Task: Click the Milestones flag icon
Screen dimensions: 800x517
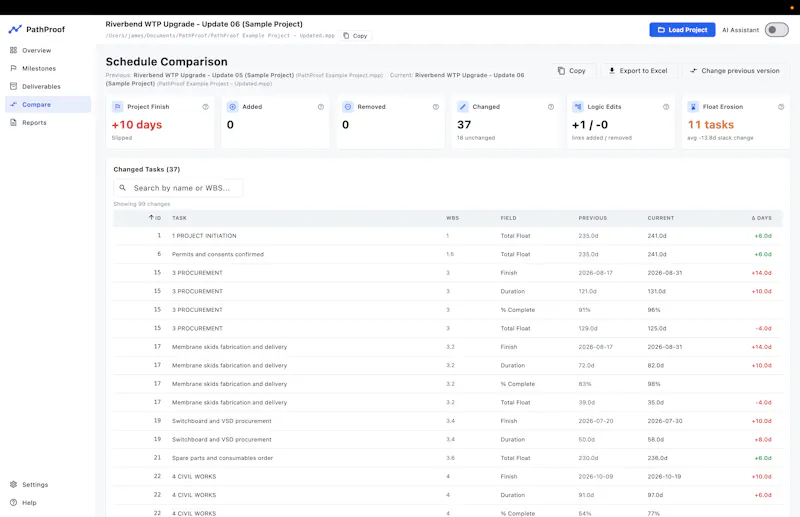Action: coord(13,68)
